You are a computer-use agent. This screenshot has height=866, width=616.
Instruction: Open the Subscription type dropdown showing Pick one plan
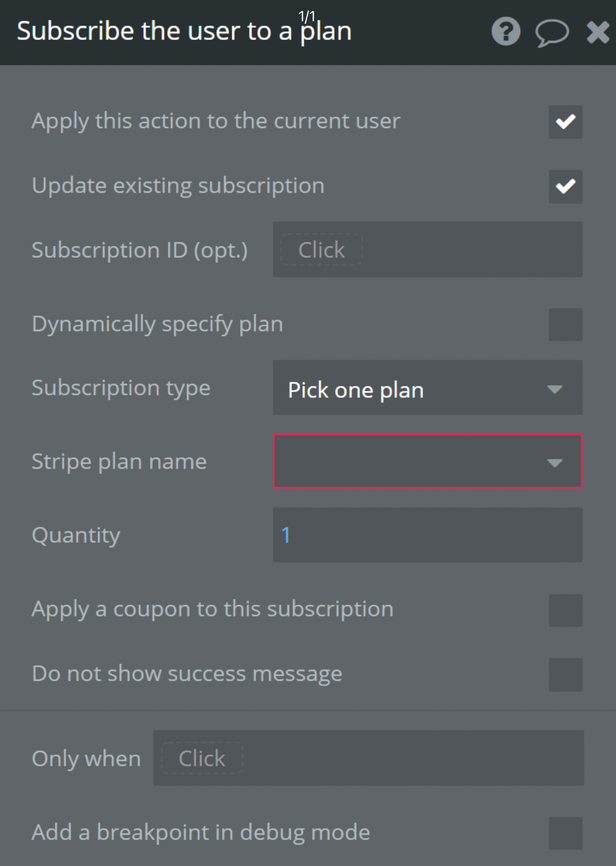pos(427,388)
